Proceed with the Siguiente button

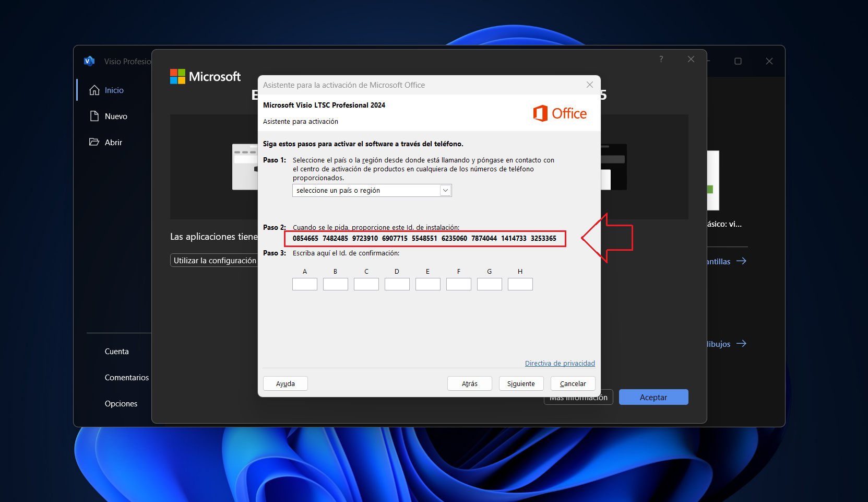[x=521, y=383]
